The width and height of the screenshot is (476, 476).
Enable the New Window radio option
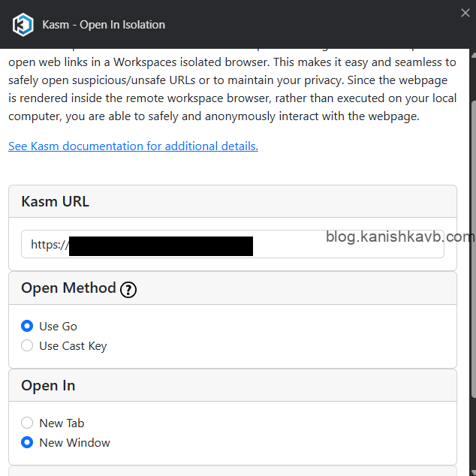(x=27, y=442)
